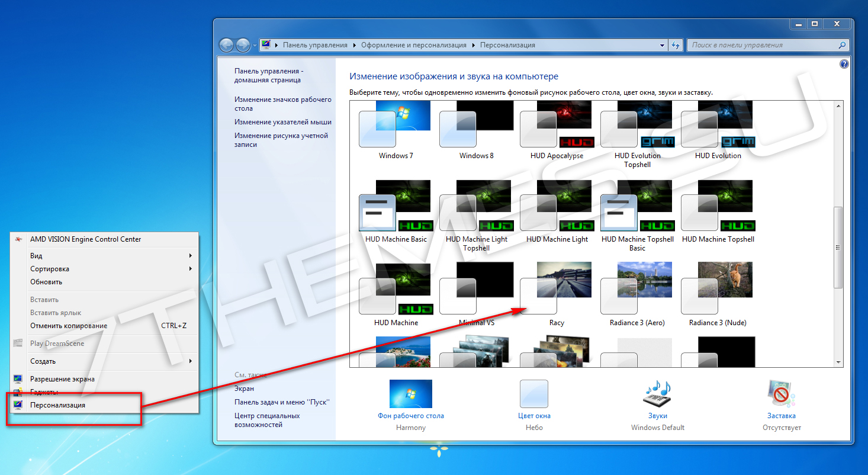Click the theme list scroll up arrow
The height and width of the screenshot is (475, 868).
838,106
